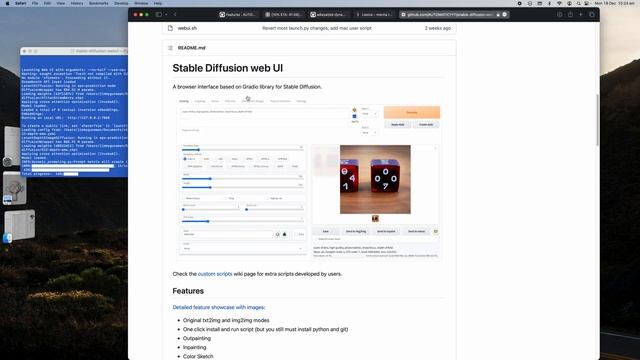Click the Features section heading
Viewport: 640px width, 360px height.
click(188, 291)
